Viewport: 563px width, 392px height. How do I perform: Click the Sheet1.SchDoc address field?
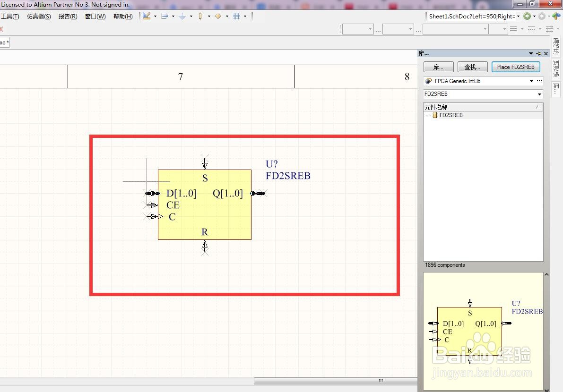472,16
